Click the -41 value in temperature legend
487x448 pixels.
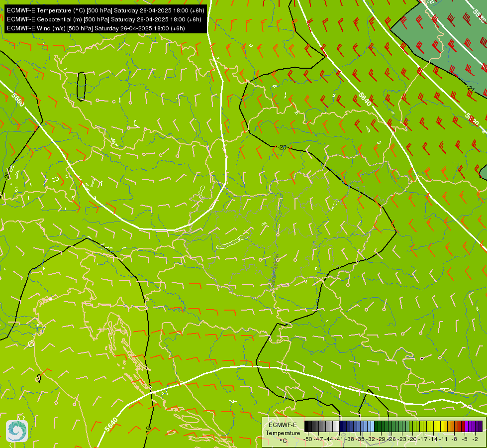(x=339, y=440)
